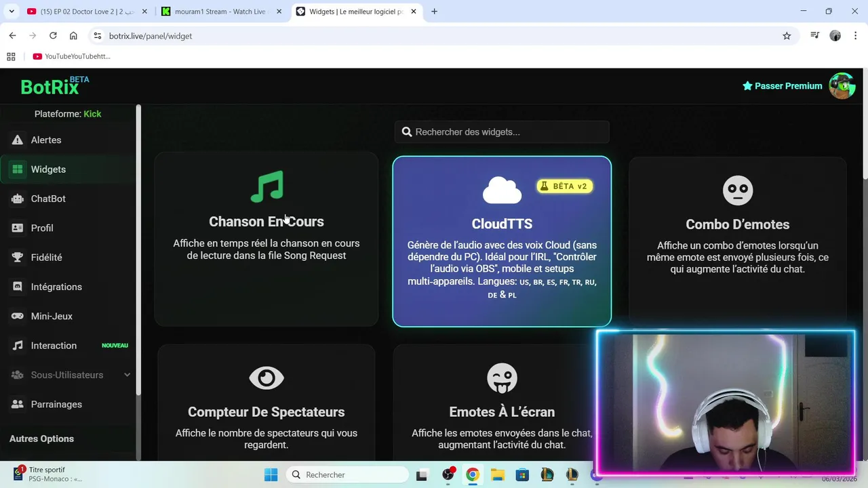
Task: Open Parrainages in the sidebar menu
Action: coord(56,404)
